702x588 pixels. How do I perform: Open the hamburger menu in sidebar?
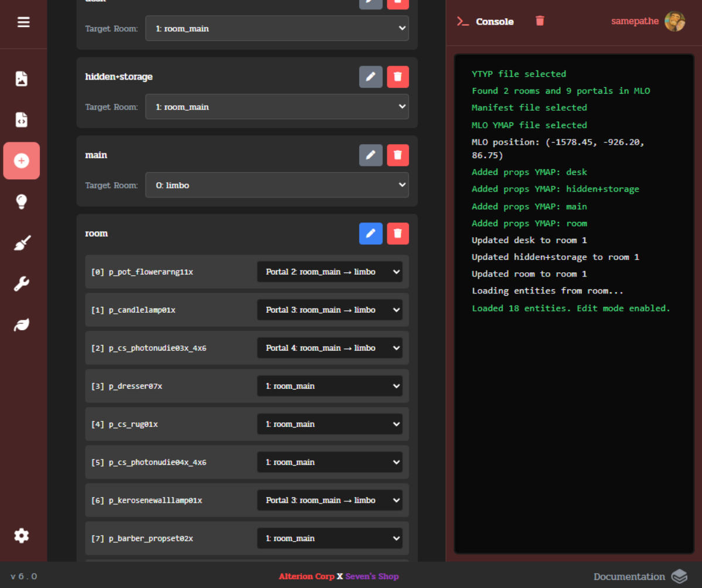pyautogui.click(x=23, y=22)
